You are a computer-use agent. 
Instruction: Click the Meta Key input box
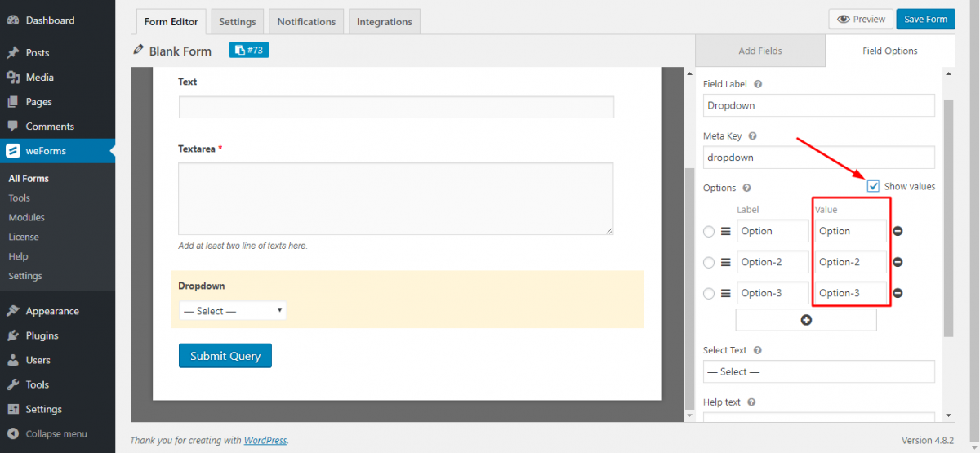click(x=819, y=158)
